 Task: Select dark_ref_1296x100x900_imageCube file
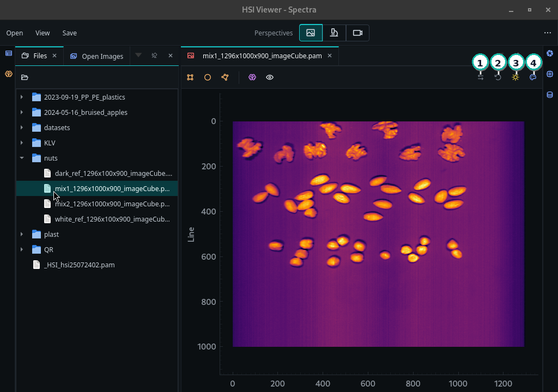[x=113, y=174]
